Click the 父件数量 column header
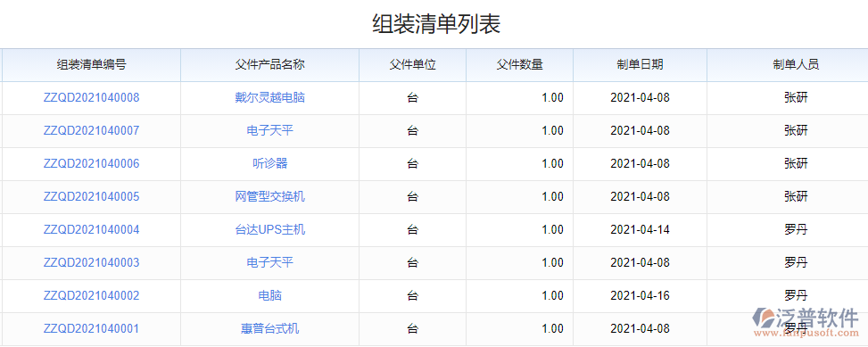The width and height of the screenshot is (868, 347). point(520,65)
